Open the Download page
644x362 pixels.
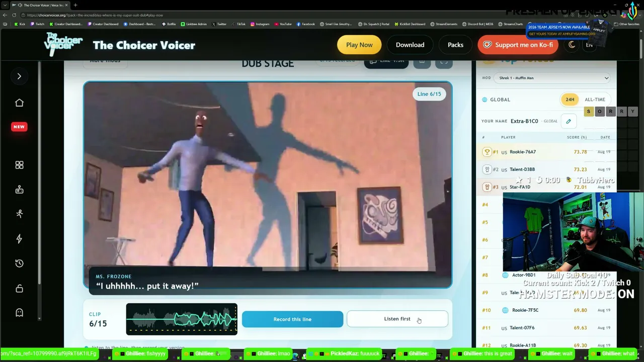click(410, 45)
